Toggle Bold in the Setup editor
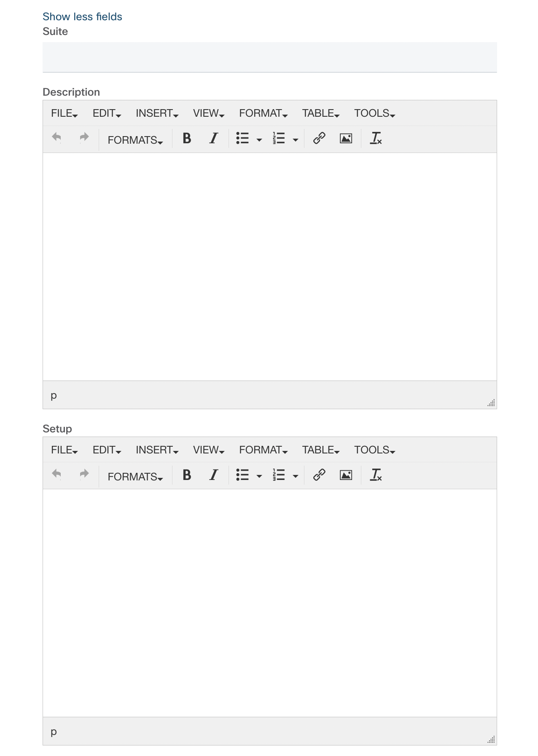The image size is (538, 756). pyautogui.click(x=187, y=475)
